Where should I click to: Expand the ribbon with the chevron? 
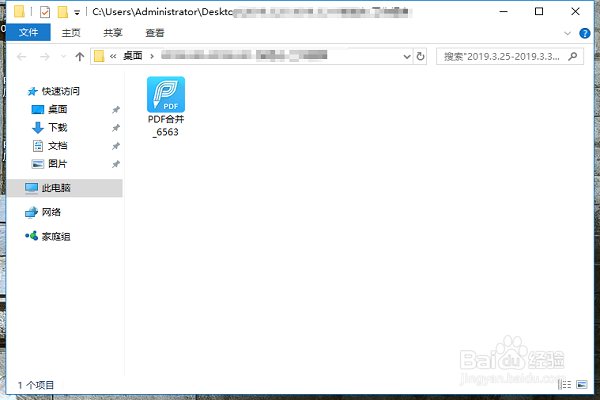[x=567, y=33]
